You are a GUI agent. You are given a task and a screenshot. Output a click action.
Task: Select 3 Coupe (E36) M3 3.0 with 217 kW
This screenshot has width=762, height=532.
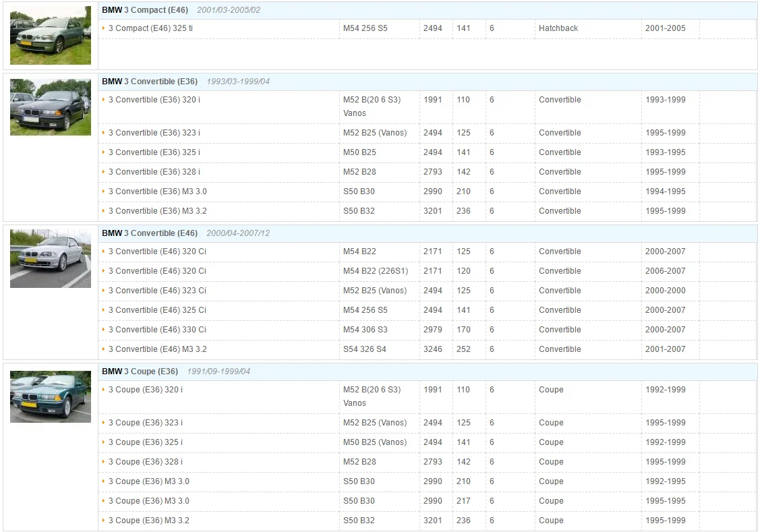[x=149, y=501]
